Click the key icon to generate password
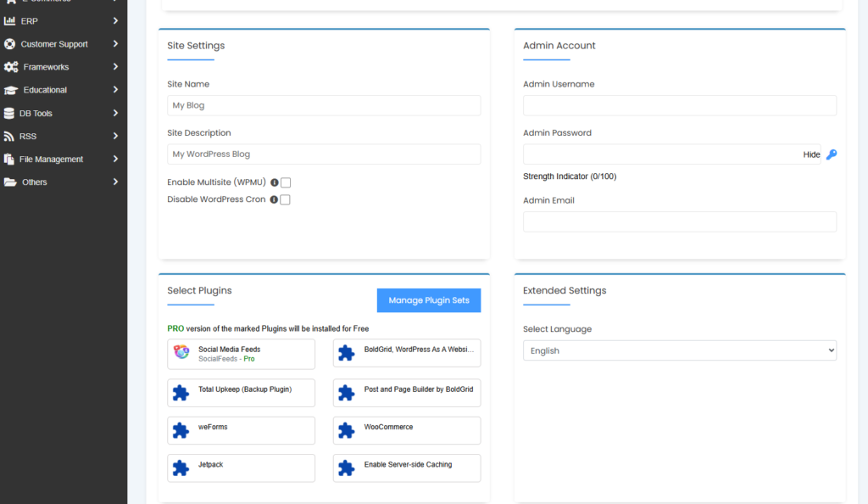The height and width of the screenshot is (504, 868). (x=831, y=154)
